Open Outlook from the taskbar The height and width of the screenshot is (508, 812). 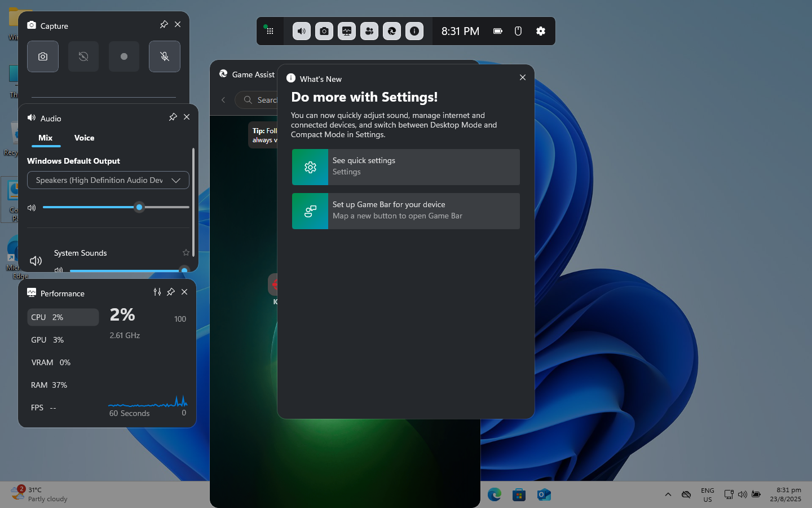pyautogui.click(x=544, y=494)
